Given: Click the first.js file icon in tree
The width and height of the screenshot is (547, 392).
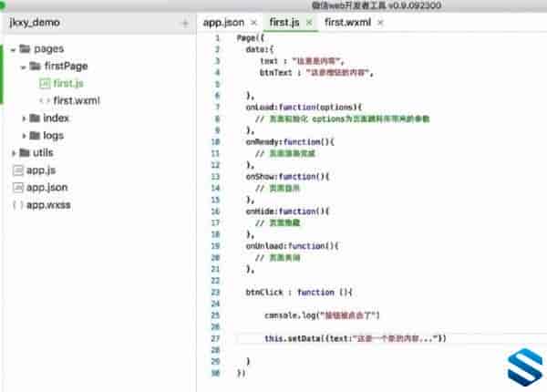Looking at the screenshot, I should [x=45, y=84].
